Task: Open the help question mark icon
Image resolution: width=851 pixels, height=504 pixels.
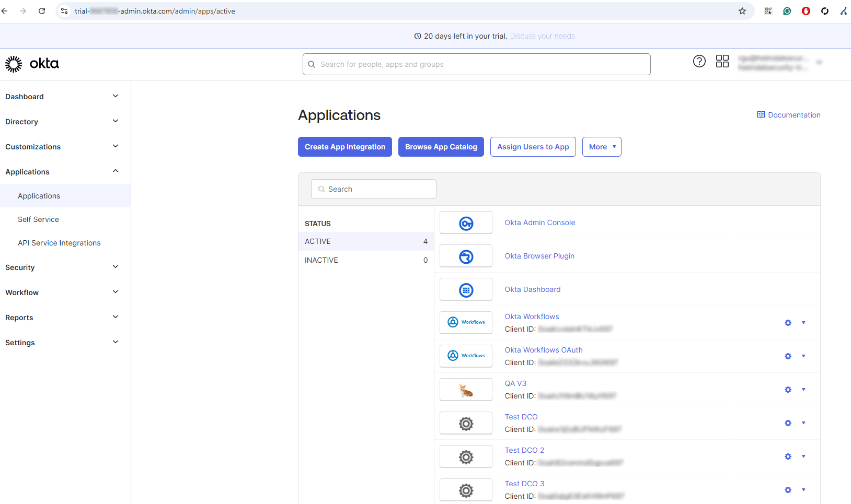Action: tap(699, 62)
